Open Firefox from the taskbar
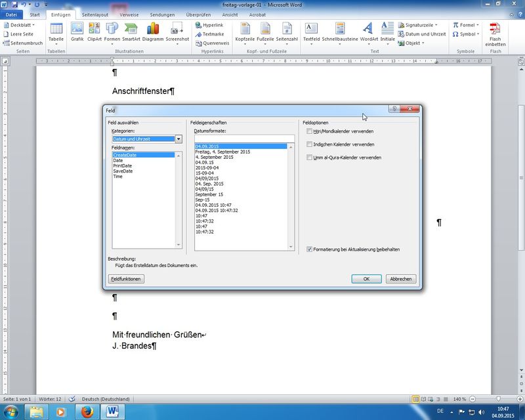 (86, 411)
